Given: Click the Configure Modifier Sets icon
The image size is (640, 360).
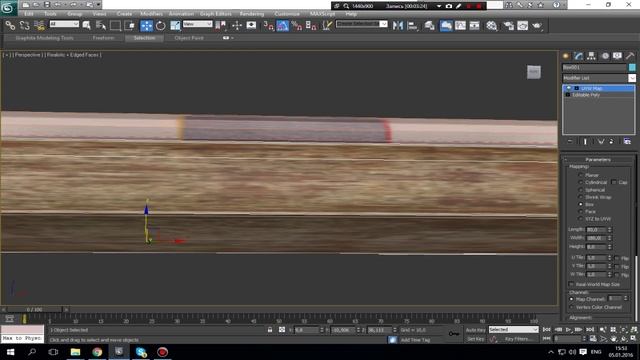Looking at the screenshot, I should click(627, 141).
